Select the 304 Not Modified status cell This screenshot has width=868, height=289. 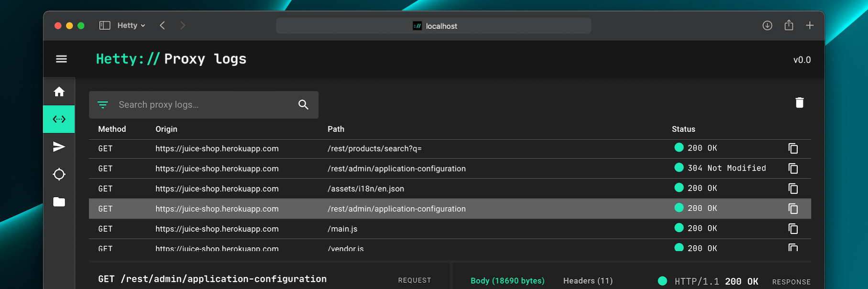pyautogui.click(x=720, y=168)
